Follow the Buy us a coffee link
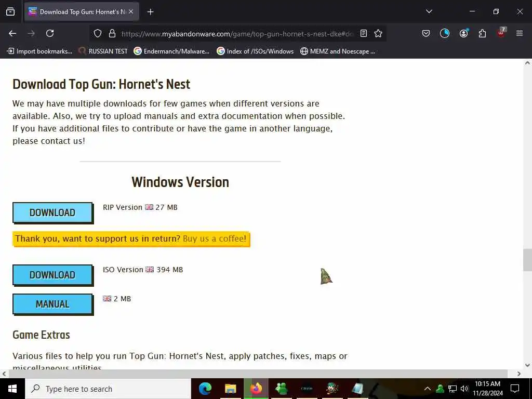Viewport: 532px width, 399px height. [215, 238]
